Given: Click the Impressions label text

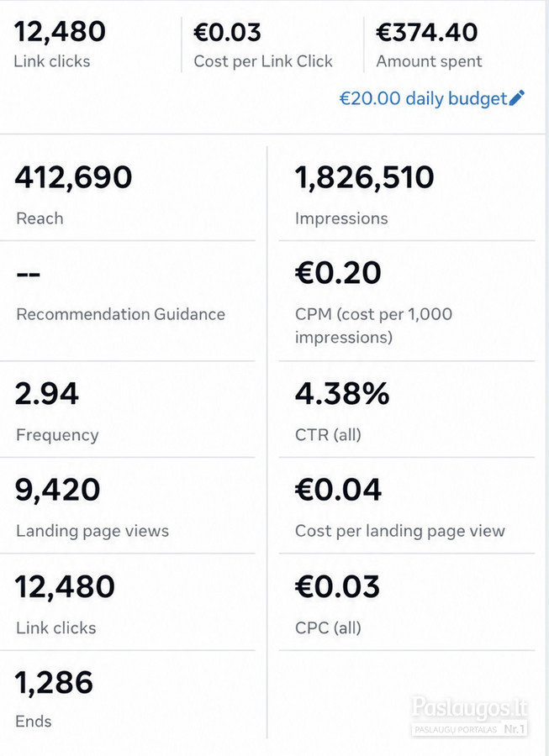Looking at the screenshot, I should point(341,218).
